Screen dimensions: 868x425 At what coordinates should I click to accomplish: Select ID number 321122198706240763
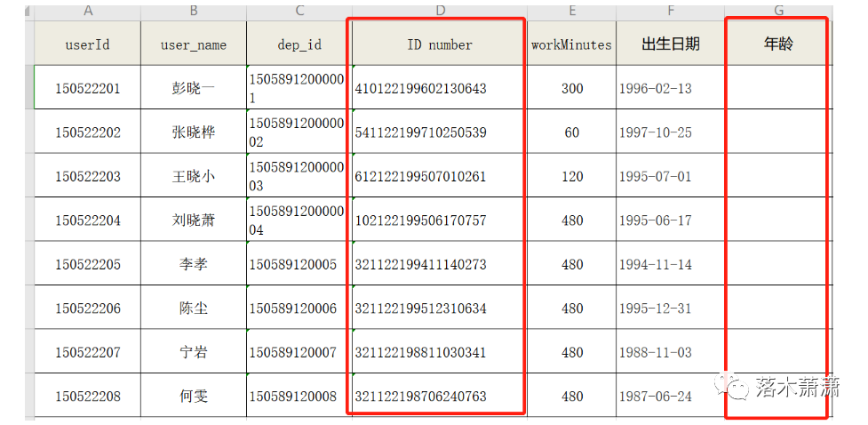click(440, 396)
